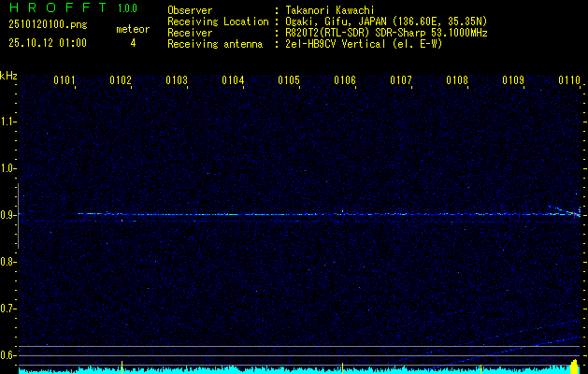Click the Ogaki, Gifu, JAPAN location text
Viewport: 588px width, 374px height.
coord(386,22)
